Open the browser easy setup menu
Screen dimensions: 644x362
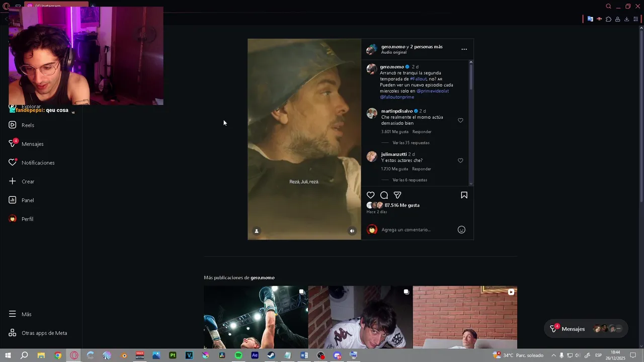tap(635, 19)
